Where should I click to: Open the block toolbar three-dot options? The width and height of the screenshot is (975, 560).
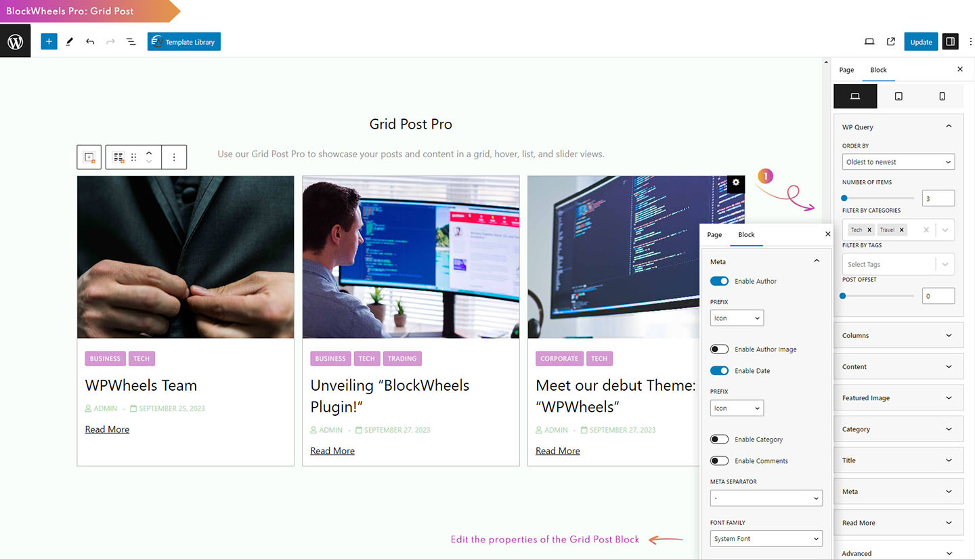coord(174,157)
